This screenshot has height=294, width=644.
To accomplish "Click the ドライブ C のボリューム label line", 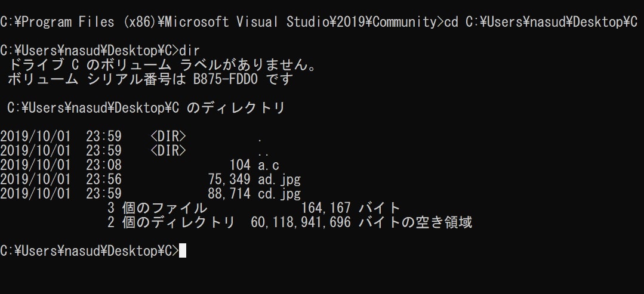I will tap(162, 65).
